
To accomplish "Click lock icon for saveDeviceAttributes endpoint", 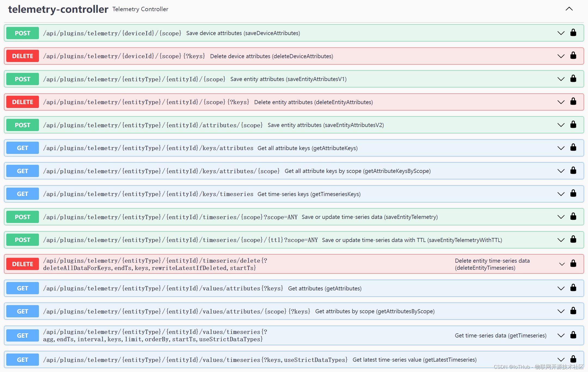I will (x=573, y=33).
